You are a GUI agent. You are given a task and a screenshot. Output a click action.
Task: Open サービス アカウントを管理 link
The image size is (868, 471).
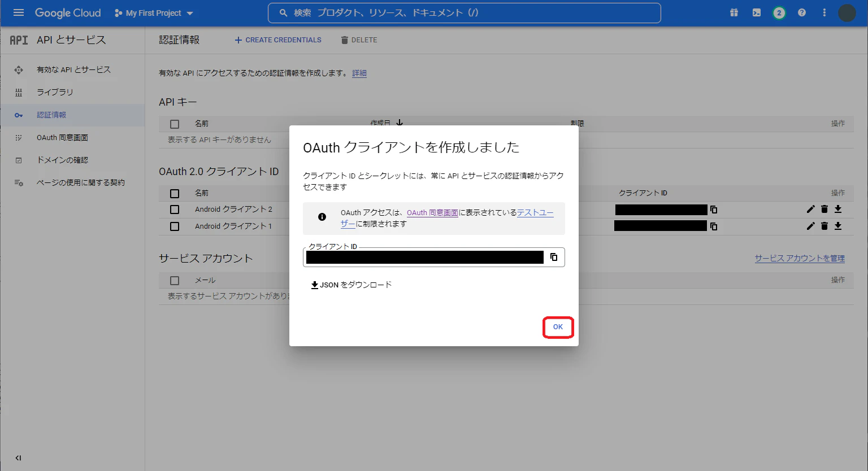[x=800, y=258]
